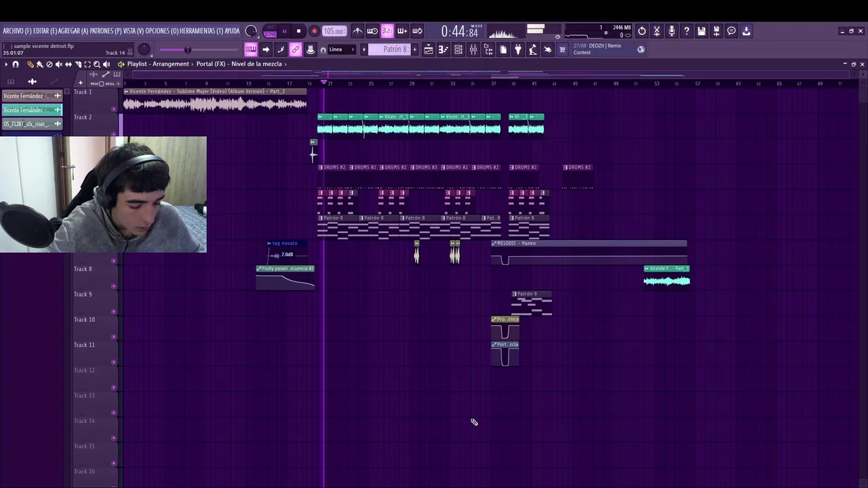The width and height of the screenshot is (868, 488).
Task: Click the globe icon in news panel
Action: click(641, 49)
